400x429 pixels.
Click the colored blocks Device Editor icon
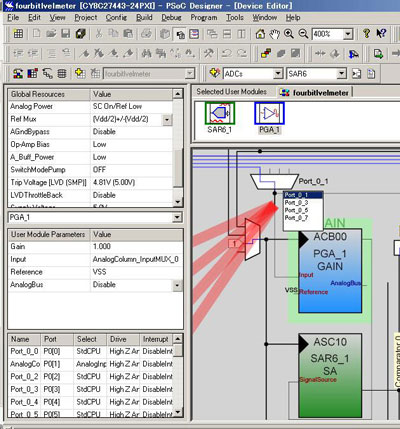[266, 53]
